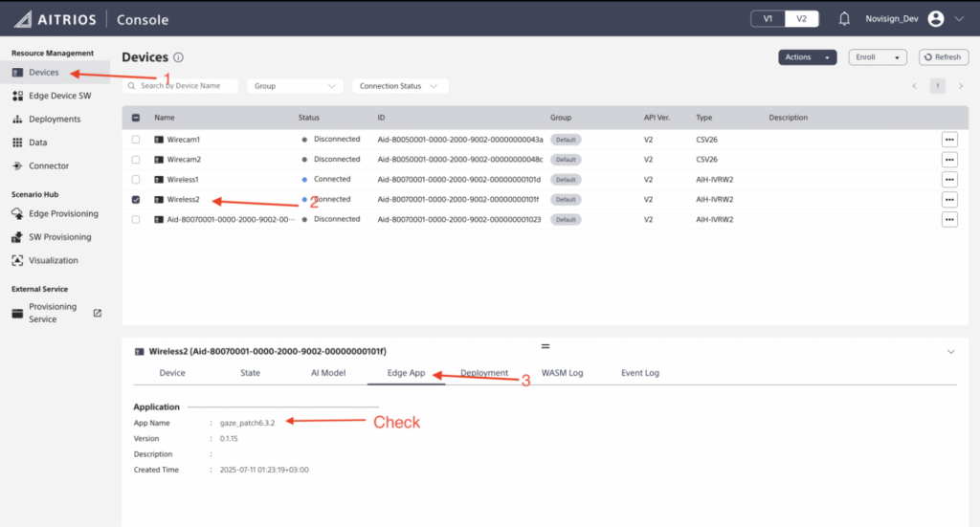Open the user account avatar icon
This screenshot has width=980, height=527.
935,19
